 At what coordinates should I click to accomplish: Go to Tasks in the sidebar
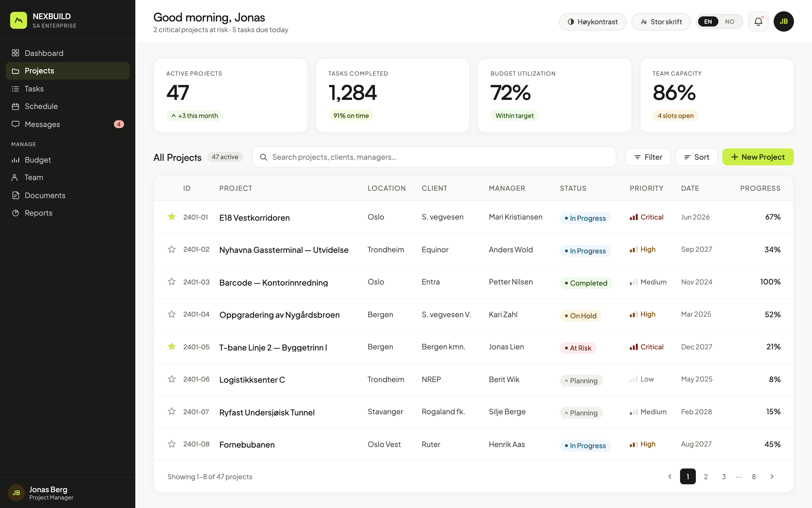68,89
